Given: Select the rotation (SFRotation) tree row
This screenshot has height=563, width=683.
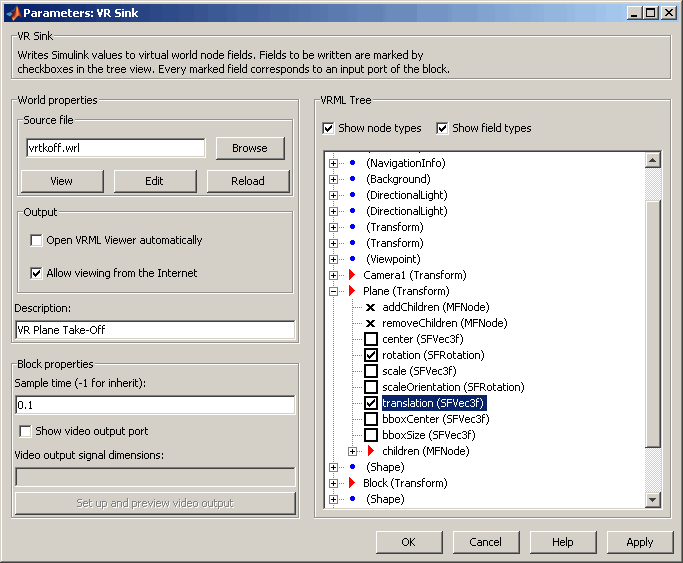Looking at the screenshot, I should (x=433, y=355).
